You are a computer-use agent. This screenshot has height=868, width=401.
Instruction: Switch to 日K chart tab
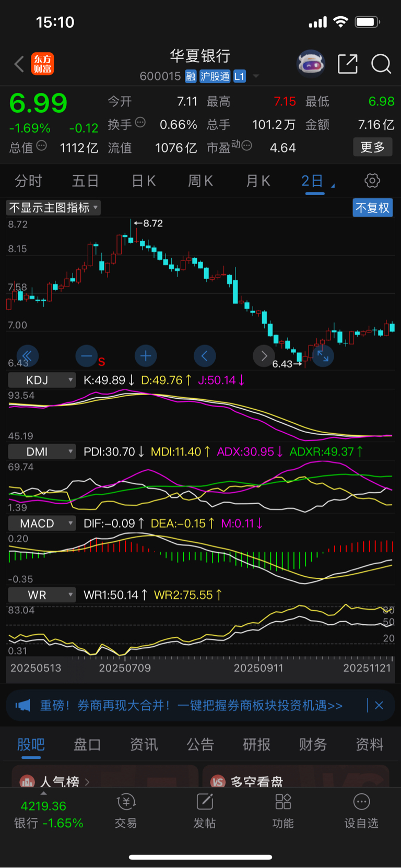144,181
